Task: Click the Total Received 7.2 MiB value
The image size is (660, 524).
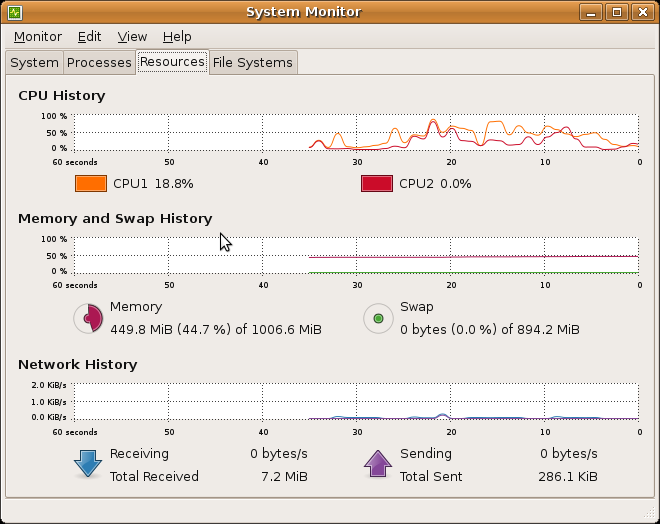Action: pos(285,476)
